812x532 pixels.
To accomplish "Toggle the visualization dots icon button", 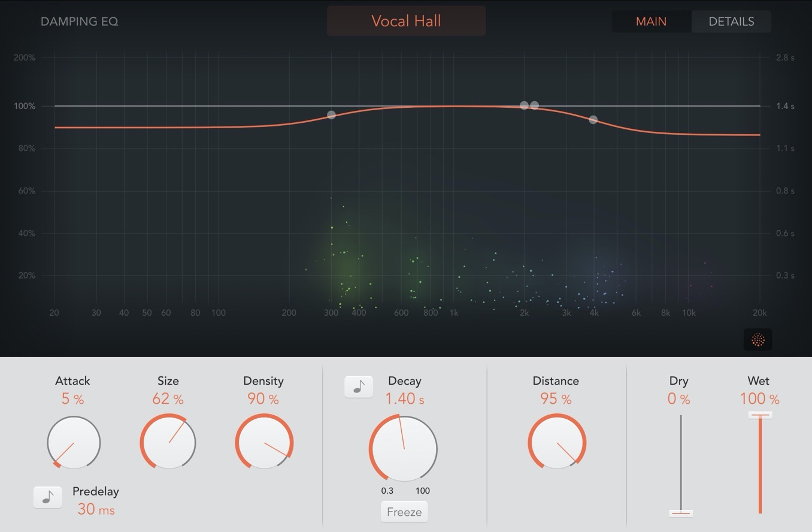I will pyautogui.click(x=758, y=340).
